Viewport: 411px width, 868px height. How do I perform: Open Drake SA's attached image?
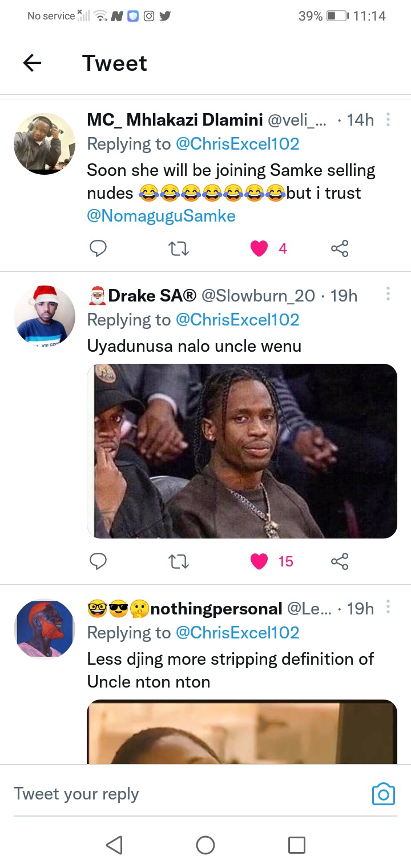[242, 451]
